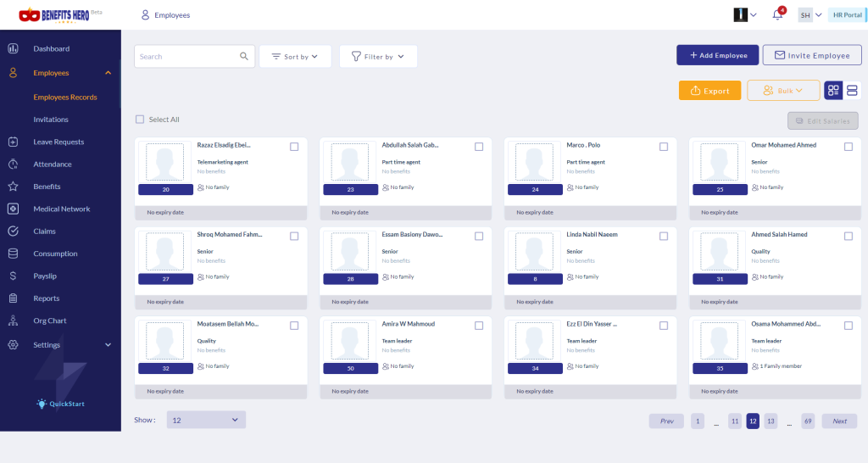
Task: Click the QuickStart lightbulb icon
Action: click(42, 404)
